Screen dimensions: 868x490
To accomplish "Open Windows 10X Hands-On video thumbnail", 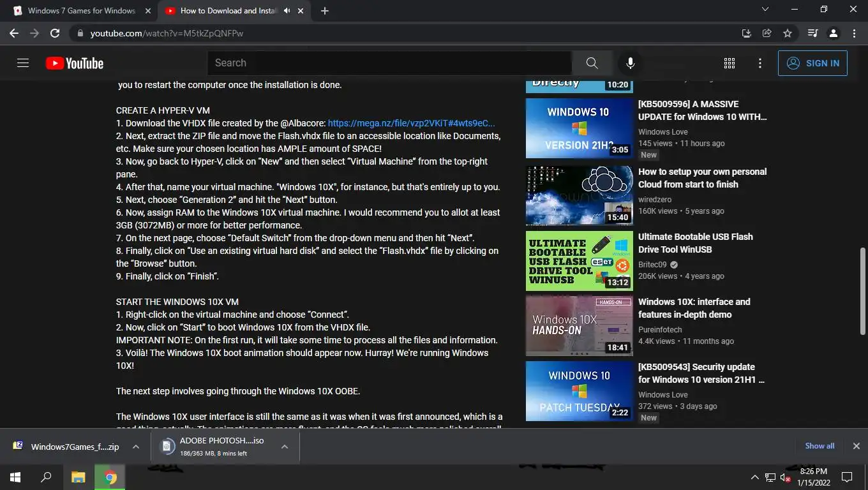I will click(579, 326).
